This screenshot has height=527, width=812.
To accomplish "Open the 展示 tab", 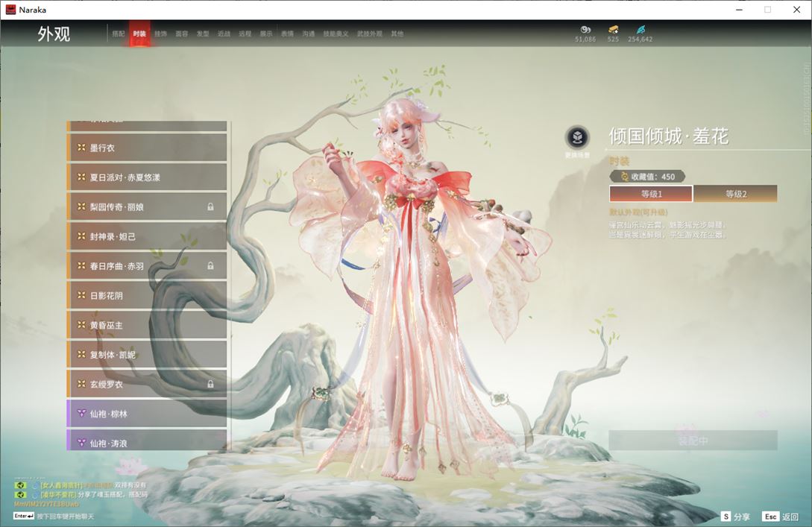I will [x=266, y=34].
